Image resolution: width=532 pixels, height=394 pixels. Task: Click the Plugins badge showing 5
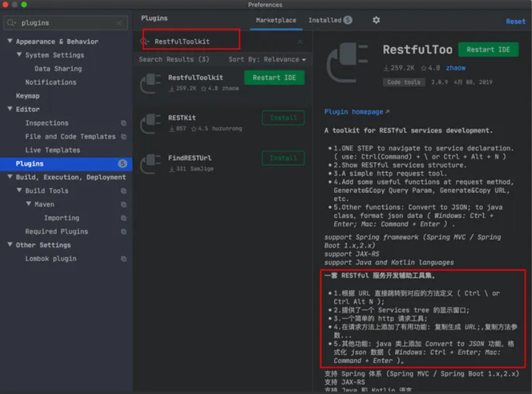click(122, 163)
